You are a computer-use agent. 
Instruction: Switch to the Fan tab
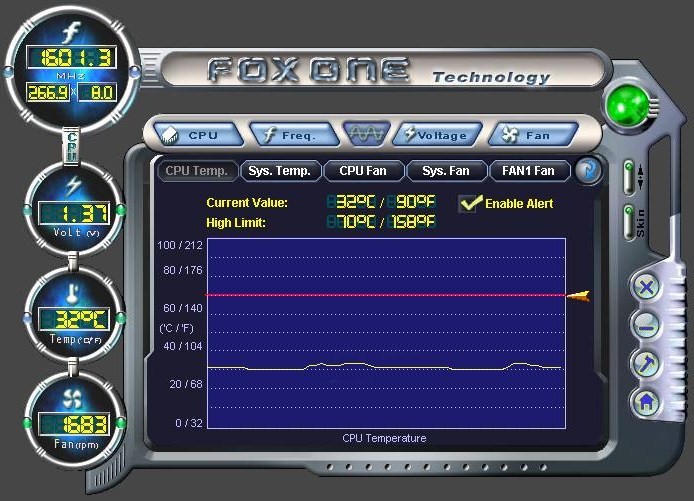point(533,135)
